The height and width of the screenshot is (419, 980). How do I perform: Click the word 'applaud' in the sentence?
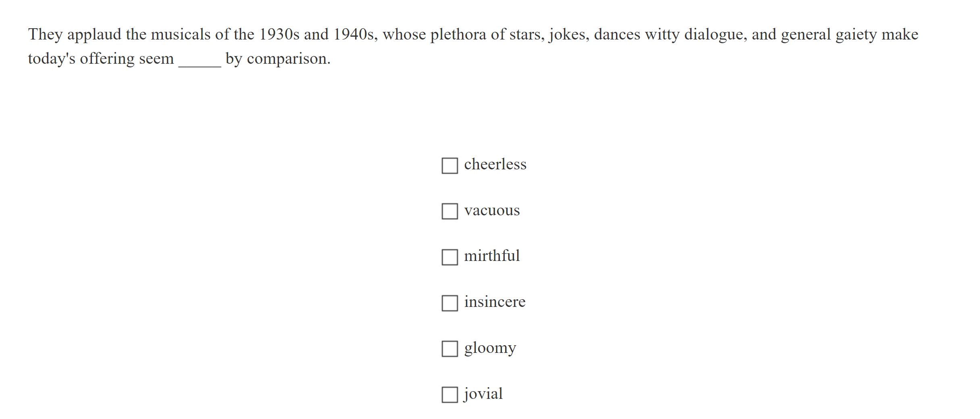pos(94,35)
